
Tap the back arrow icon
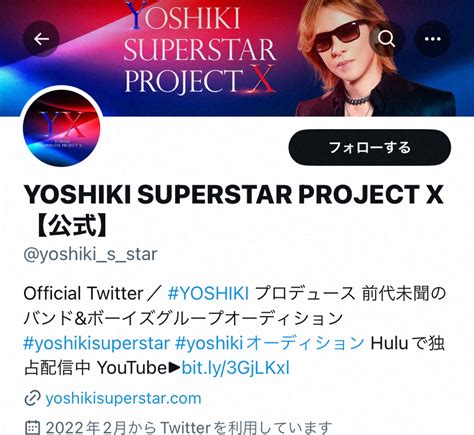tap(41, 39)
